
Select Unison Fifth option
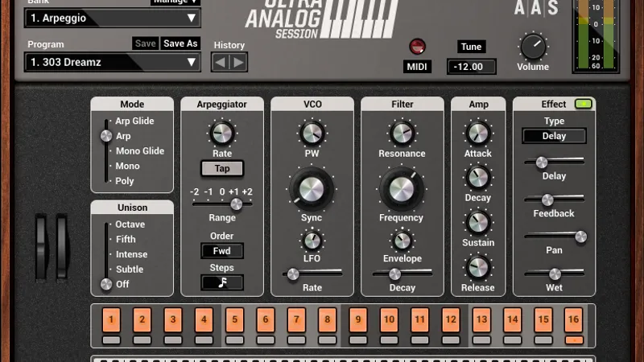126,239
